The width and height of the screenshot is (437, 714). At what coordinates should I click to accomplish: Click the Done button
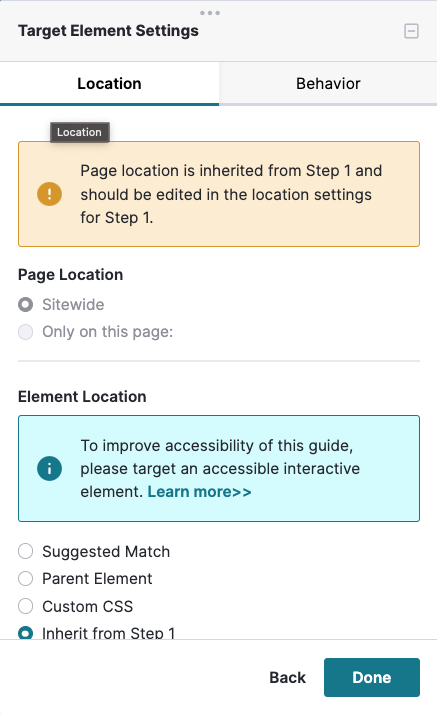click(372, 677)
